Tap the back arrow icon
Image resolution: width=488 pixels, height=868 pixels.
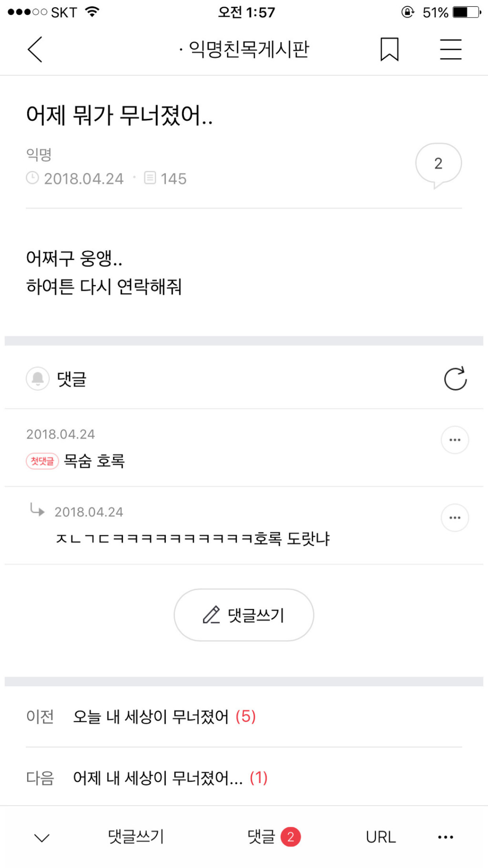35,49
